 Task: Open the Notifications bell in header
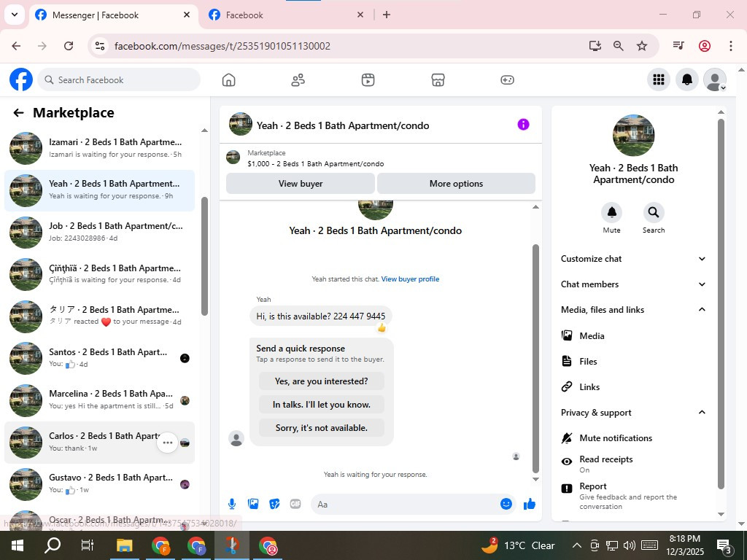[687, 79]
